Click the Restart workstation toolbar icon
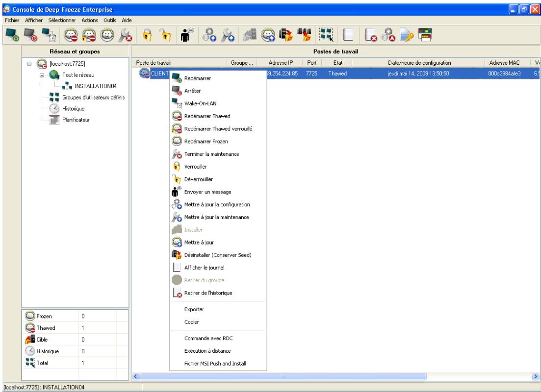This screenshot has width=541, height=392. click(12, 35)
